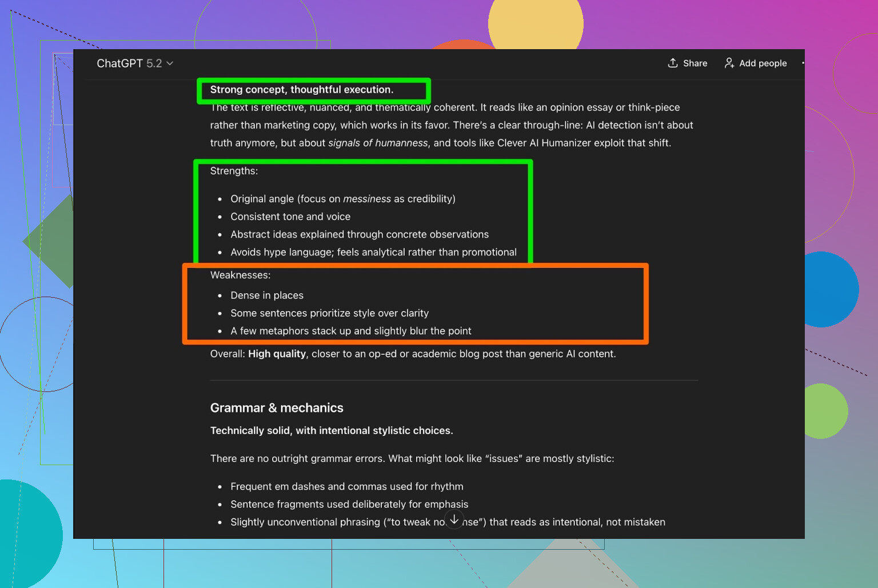Click the 'Some sentences prioritize style' bullet
Image resolution: width=878 pixels, height=588 pixels.
[x=329, y=313]
